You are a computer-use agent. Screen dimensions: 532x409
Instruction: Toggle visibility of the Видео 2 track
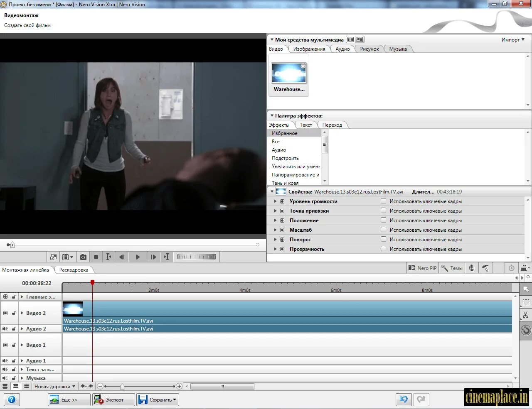(5, 313)
